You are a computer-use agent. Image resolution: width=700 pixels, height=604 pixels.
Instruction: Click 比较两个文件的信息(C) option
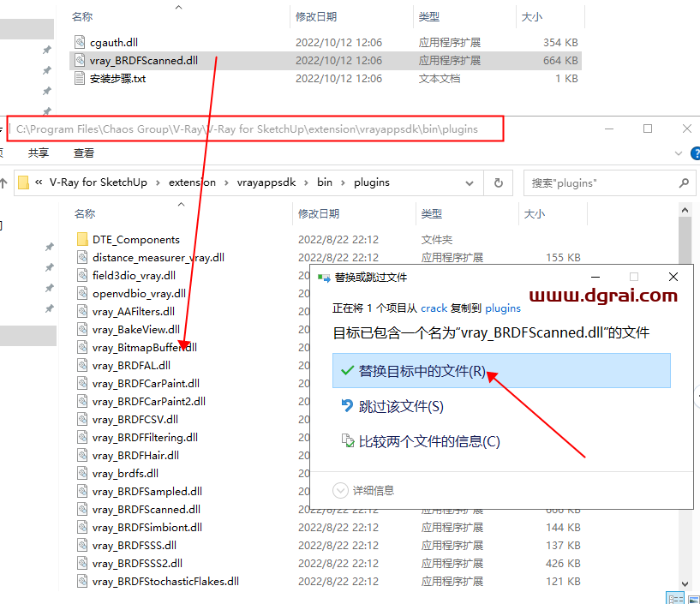coord(428,441)
